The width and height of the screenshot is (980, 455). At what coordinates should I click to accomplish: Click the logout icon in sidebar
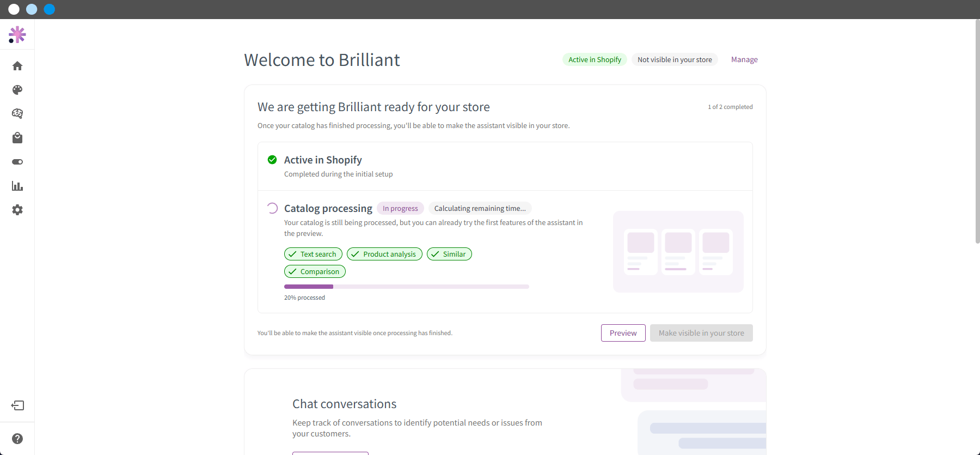pyautogui.click(x=17, y=405)
